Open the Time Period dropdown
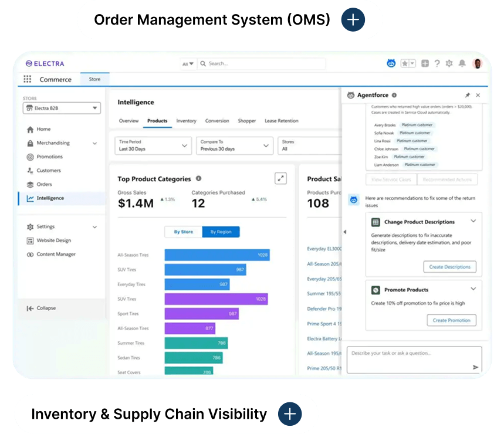 [153, 145]
